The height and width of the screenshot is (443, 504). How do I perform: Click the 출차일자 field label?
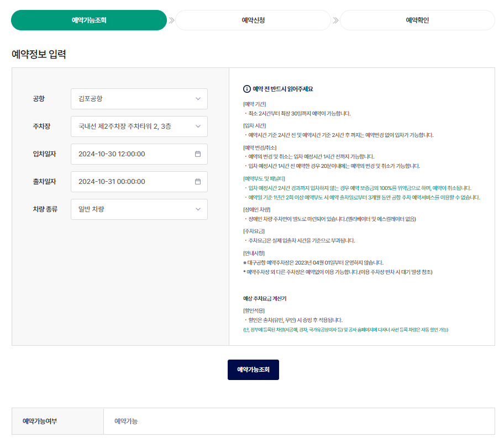coord(44,182)
